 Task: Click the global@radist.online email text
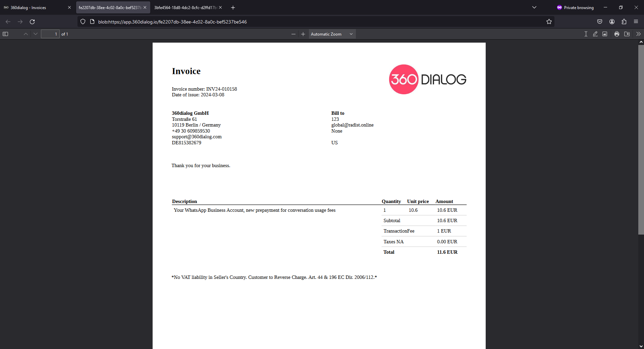tap(353, 125)
